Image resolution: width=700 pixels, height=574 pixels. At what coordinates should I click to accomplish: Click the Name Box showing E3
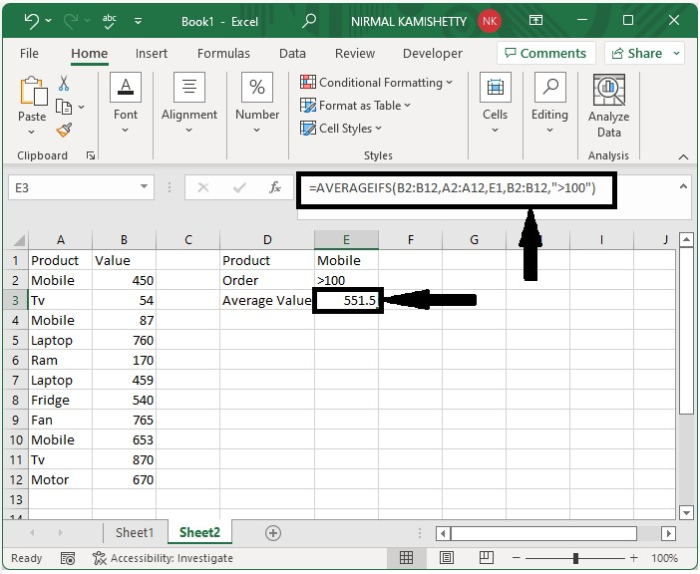click(x=71, y=187)
